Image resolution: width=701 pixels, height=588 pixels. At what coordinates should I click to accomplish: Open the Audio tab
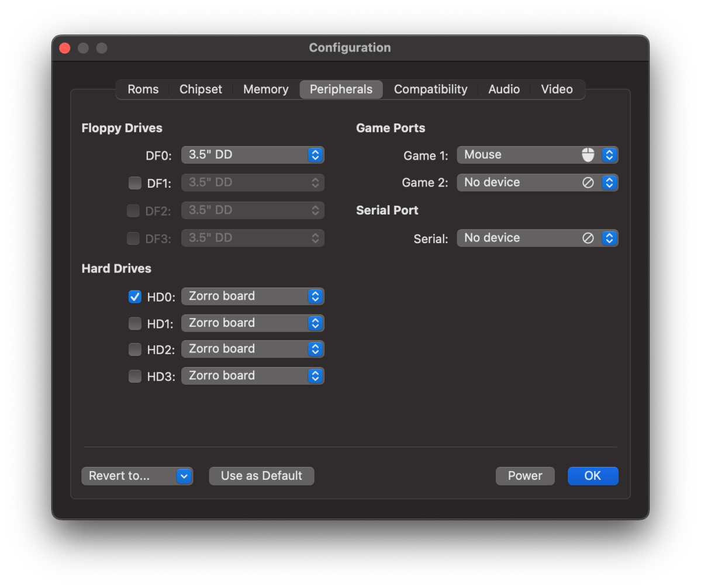pos(503,89)
